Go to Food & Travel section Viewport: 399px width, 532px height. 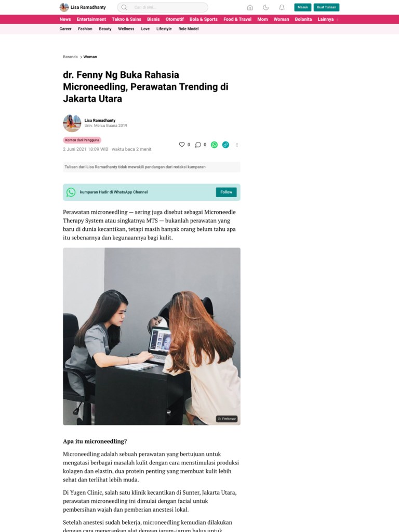point(237,19)
